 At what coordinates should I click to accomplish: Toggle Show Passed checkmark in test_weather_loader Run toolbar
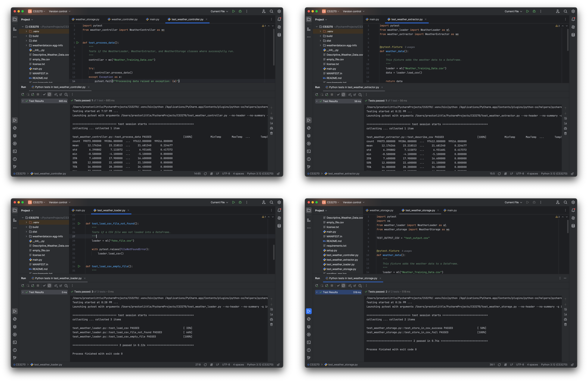tap(44, 286)
